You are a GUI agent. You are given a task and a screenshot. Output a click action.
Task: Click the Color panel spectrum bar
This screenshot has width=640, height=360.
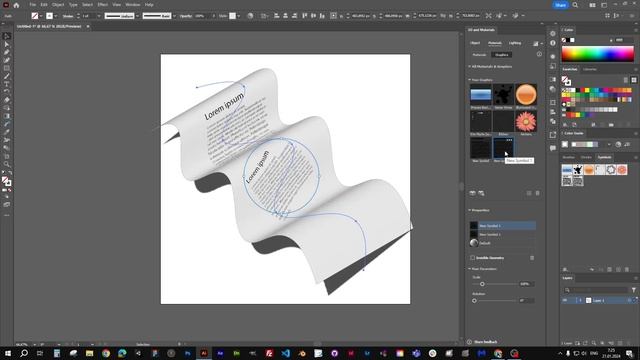598,54
